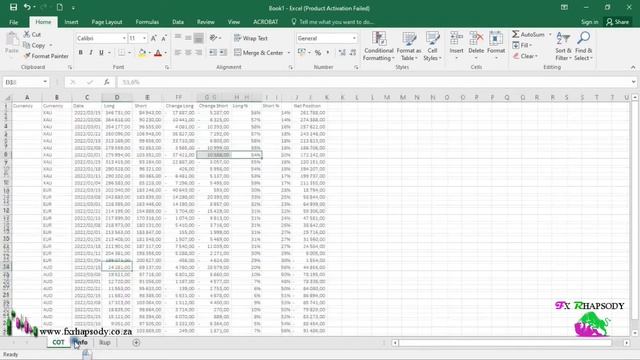Click the Name Box field
Viewport: 640px width, 360px height.
25,82
